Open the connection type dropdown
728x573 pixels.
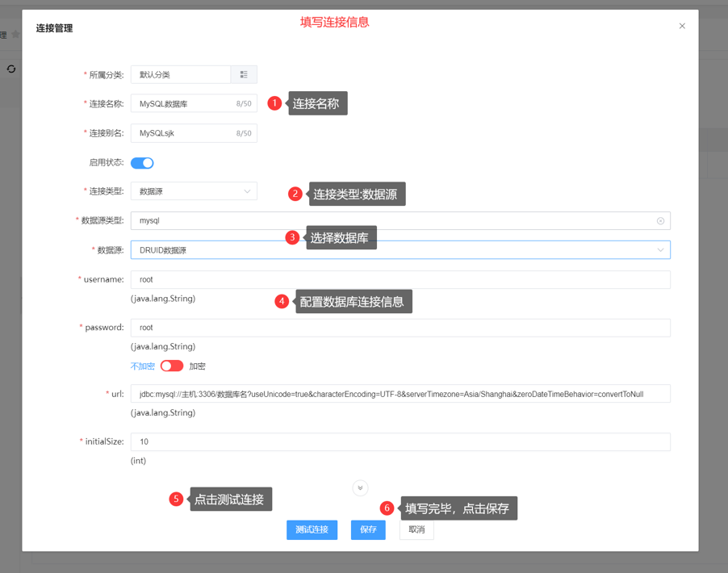(x=194, y=191)
